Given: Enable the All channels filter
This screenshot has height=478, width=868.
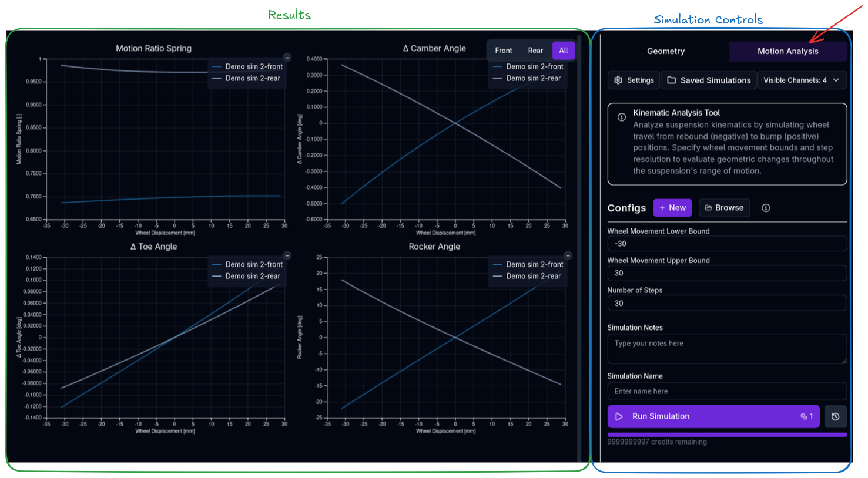Looking at the screenshot, I should [x=564, y=51].
